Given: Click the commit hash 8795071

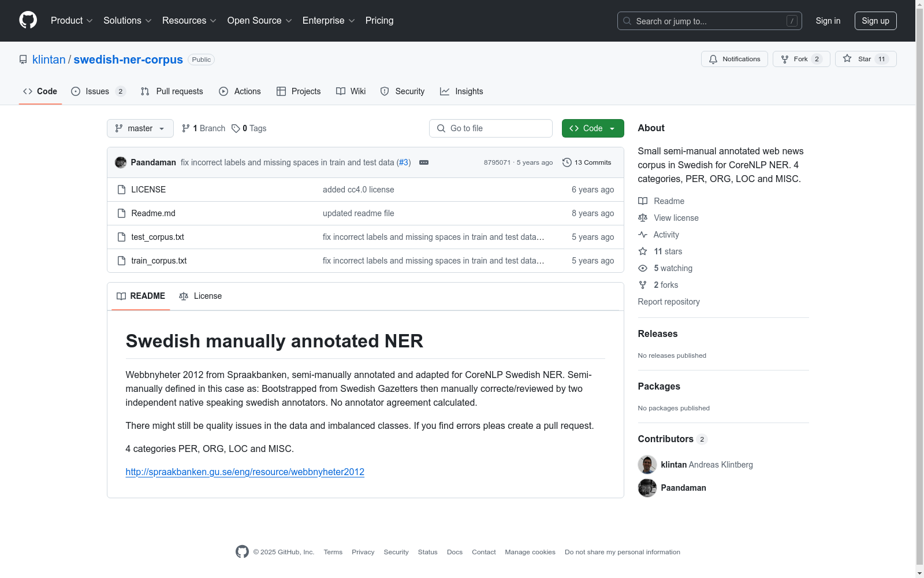Looking at the screenshot, I should (497, 162).
